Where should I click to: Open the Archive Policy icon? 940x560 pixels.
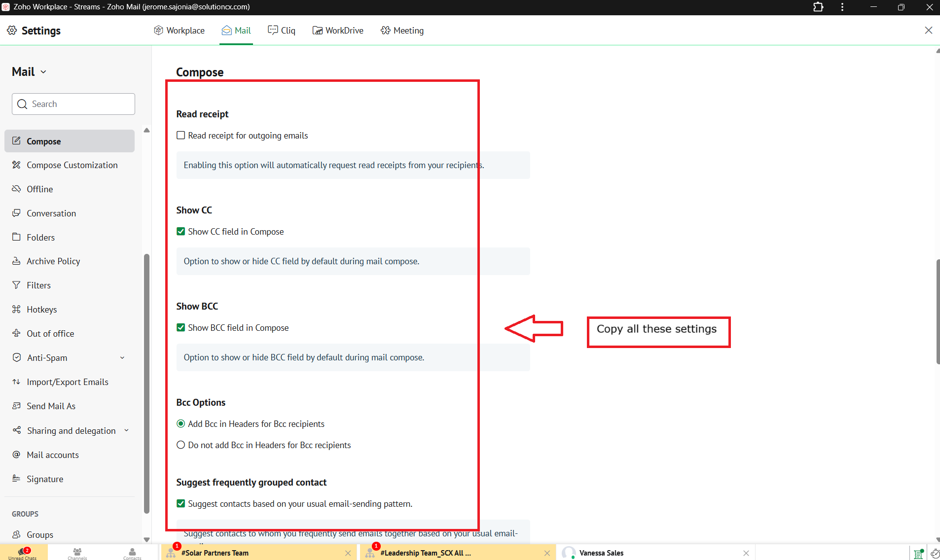tap(16, 261)
